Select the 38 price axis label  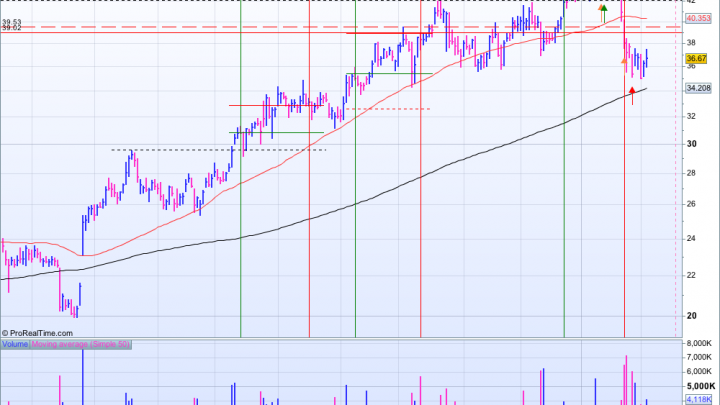[691, 43]
